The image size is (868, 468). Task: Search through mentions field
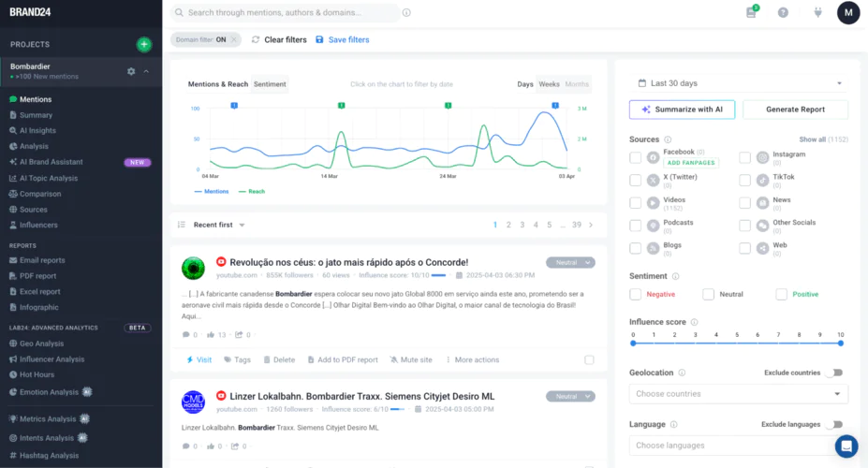tap(285, 13)
